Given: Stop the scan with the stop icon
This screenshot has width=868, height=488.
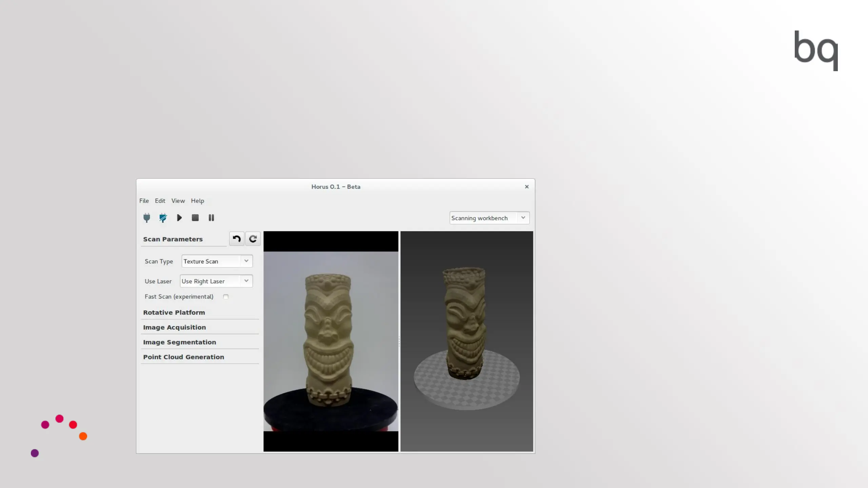Looking at the screenshot, I should coord(195,218).
